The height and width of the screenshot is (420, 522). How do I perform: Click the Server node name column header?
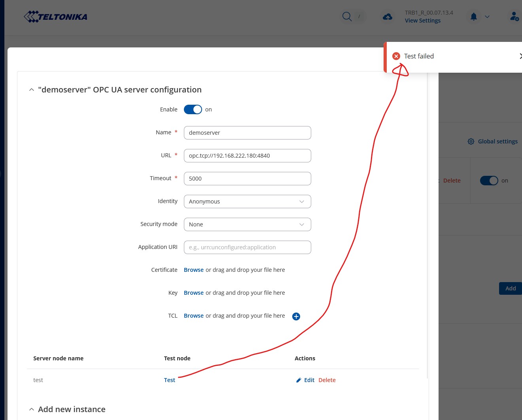point(59,358)
